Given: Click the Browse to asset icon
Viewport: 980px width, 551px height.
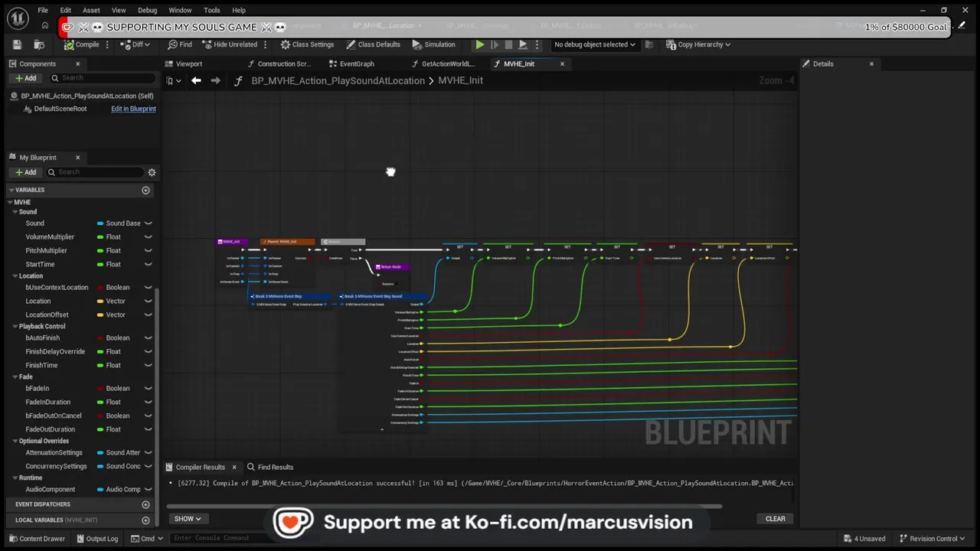Looking at the screenshot, I should tap(39, 44).
